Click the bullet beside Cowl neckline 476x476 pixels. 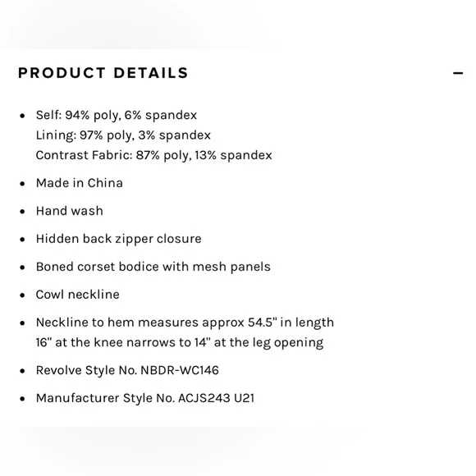22,295
